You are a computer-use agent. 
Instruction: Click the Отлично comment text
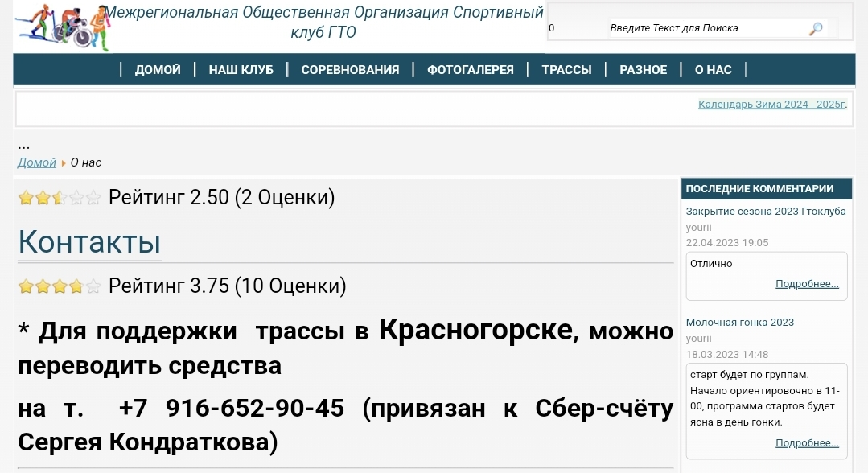click(711, 264)
